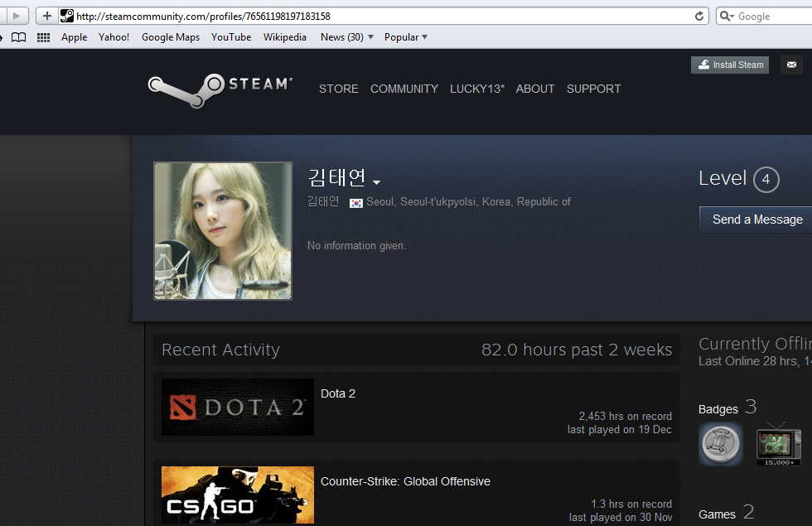Image resolution: width=812 pixels, height=526 pixels.
Task: Open the reading list book icon
Action: pos(18,37)
